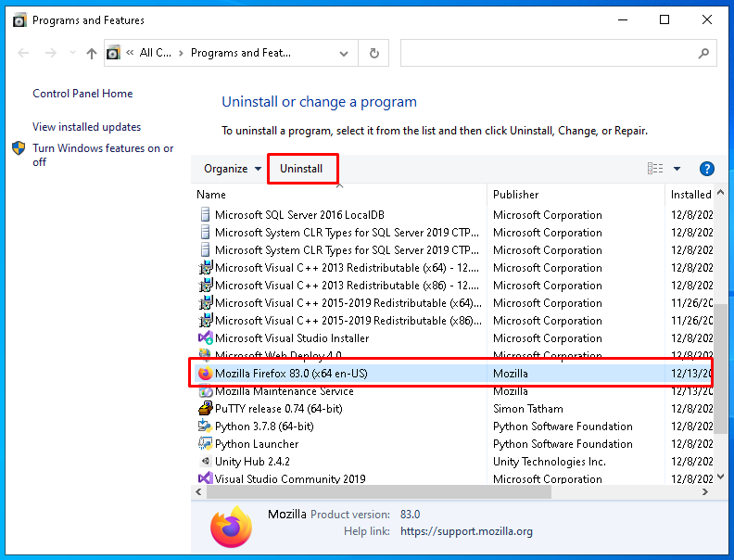The width and height of the screenshot is (734, 560).
Task: Select Microsoft System CLR Types first row
Action: click(x=347, y=233)
